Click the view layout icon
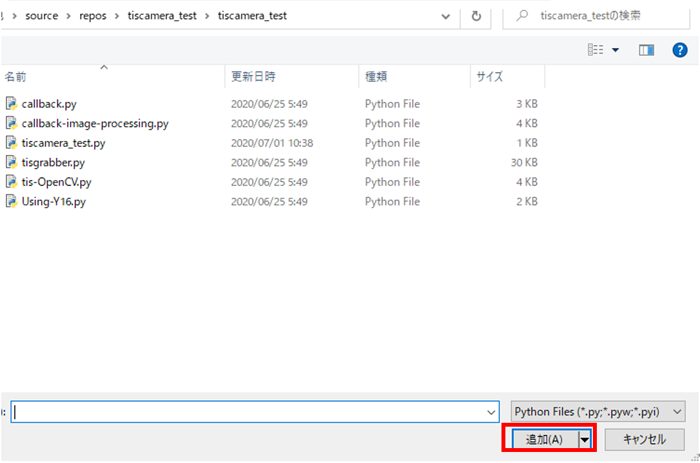Image resolution: width=700 pixels, height=463 pixels. [x=595, y=50]
